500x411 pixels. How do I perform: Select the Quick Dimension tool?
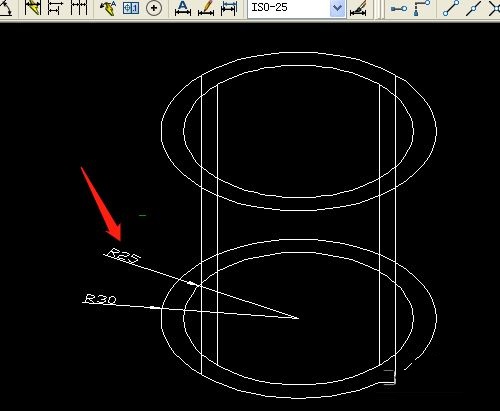[x=33, y=7]
